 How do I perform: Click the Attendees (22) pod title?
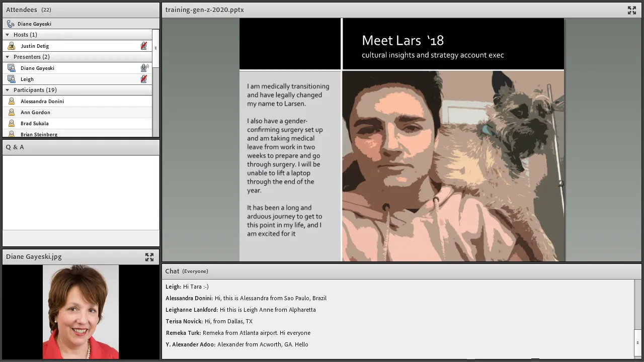[x=28, y=10]
